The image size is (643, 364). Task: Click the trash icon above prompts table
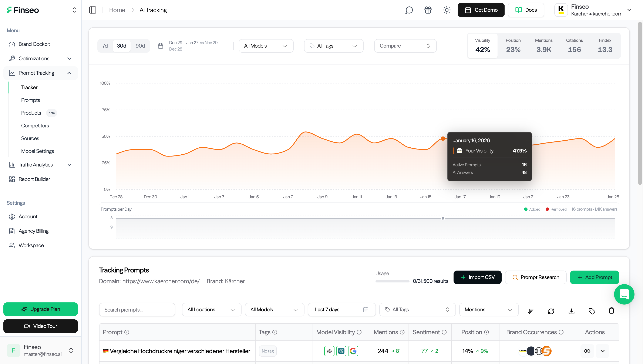(611, 310)
